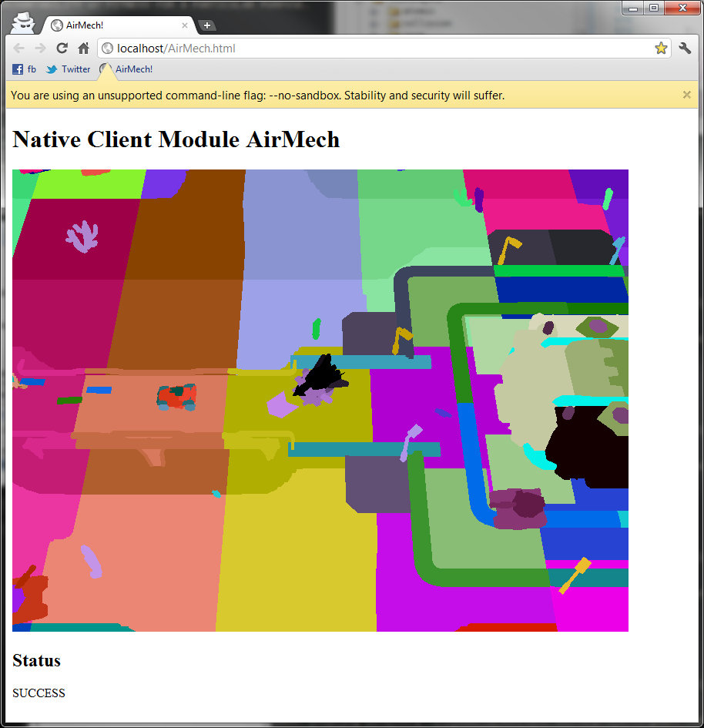Image resolution: width=704 pixels, height=728 pixels.
Task: Open the fb bookmark
Action: tap(25, 69)
